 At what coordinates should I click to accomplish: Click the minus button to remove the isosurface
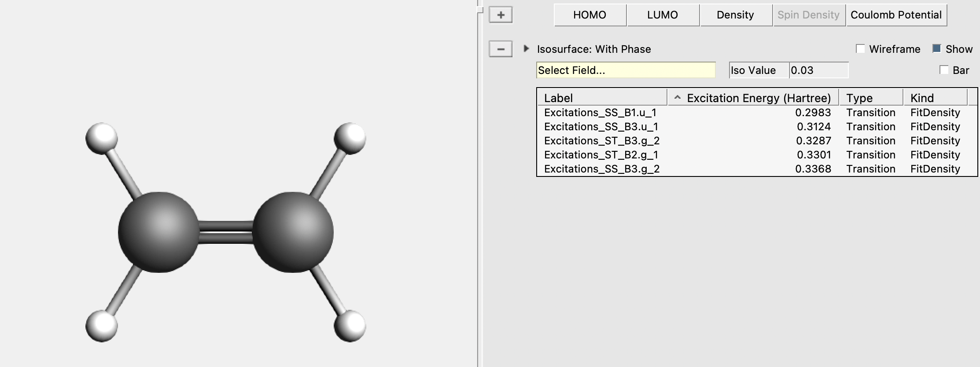tap(501, 49)
